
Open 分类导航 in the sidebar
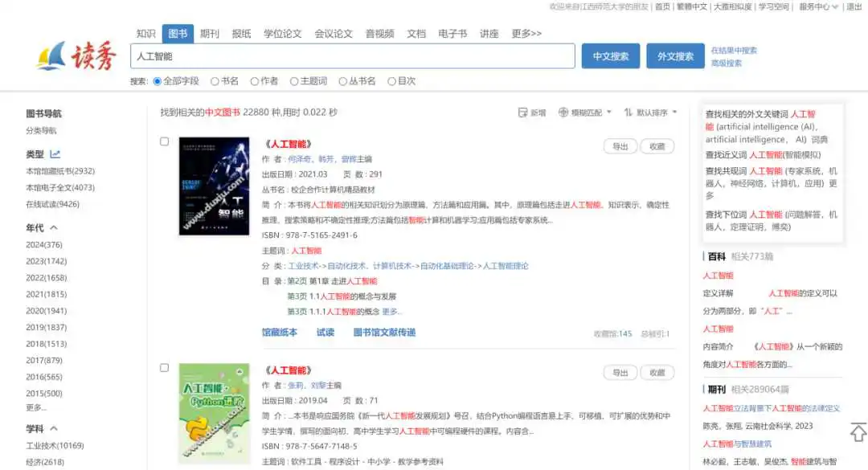point(41,131)
